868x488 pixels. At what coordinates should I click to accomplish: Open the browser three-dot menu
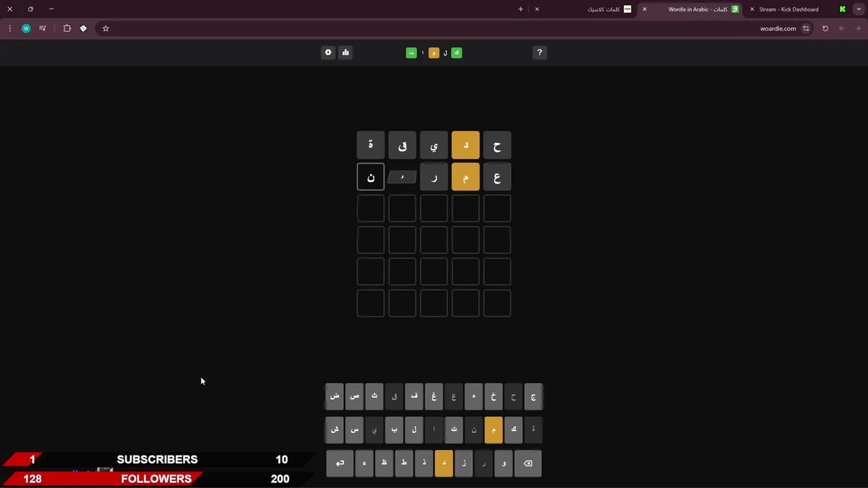pyautogui.click(x=9, y=28)
